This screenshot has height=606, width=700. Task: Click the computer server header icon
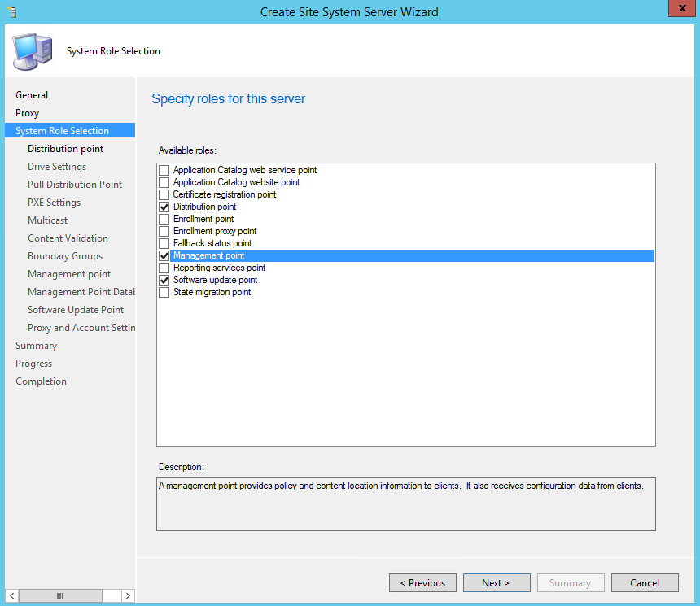click(x=33, y=51)
